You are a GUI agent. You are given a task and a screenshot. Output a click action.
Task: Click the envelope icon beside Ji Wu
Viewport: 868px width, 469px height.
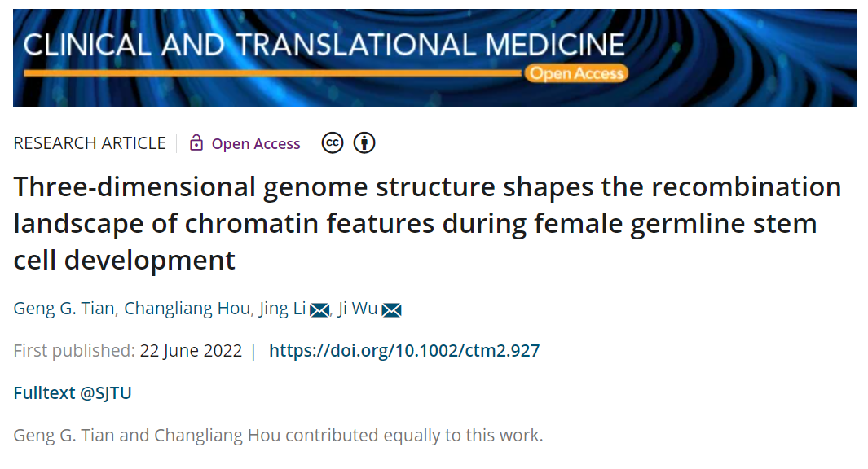point(391,310)
